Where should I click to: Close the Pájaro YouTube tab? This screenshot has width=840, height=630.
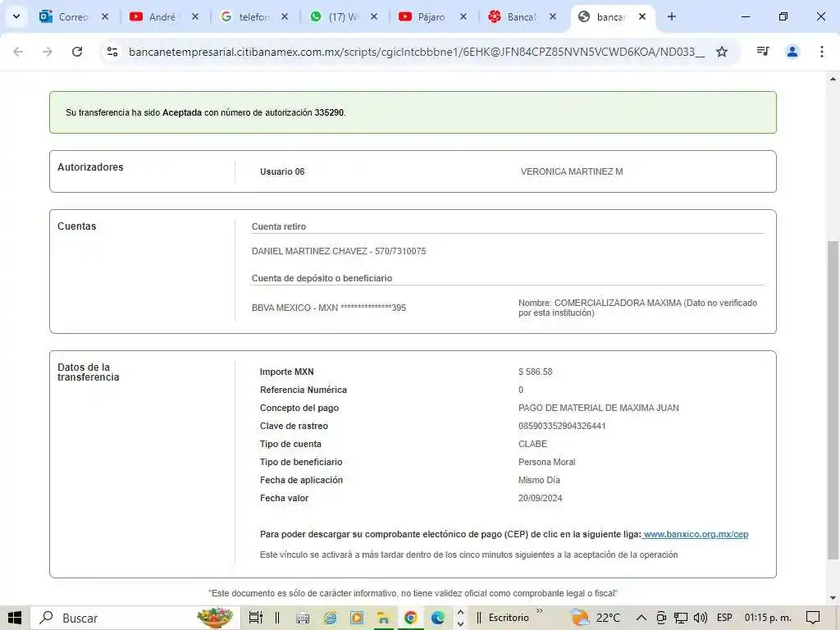click(463, 16)
